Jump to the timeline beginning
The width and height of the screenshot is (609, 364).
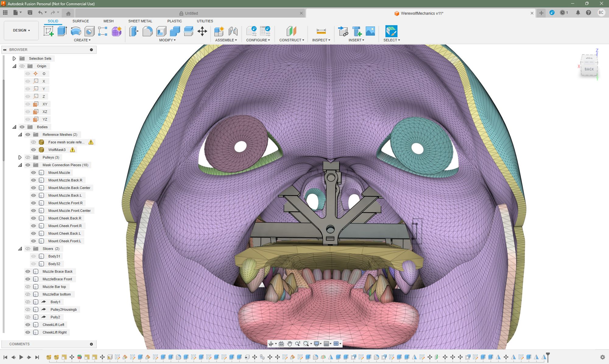5,357
